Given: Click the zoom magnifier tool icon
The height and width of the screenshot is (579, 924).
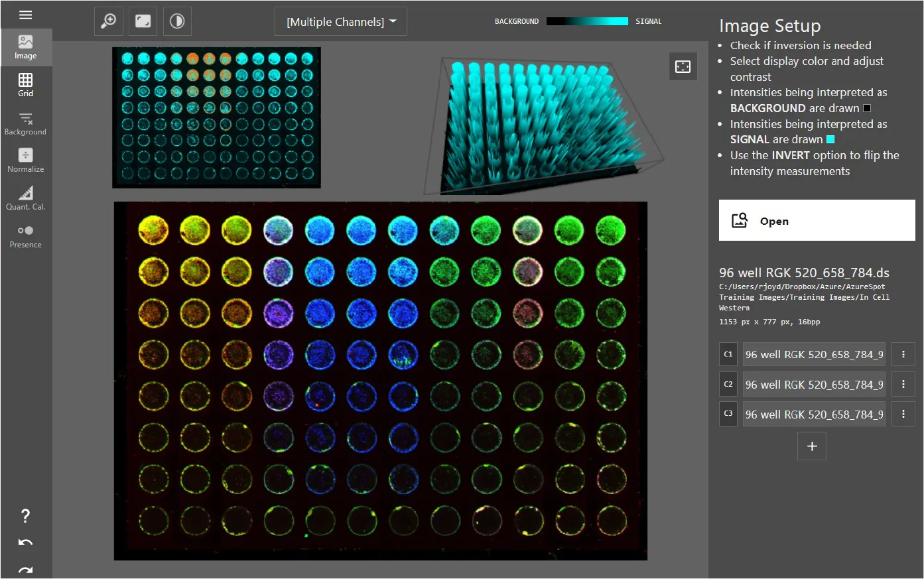Looking at the screenshot, I should [109, 21].
